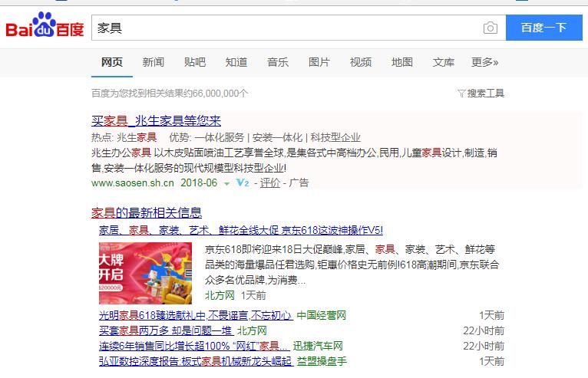The width and height of the screenshot is (588, 378).
Task: Expand the dropdown arrow beside 2018-06
Action: [227, 183]
